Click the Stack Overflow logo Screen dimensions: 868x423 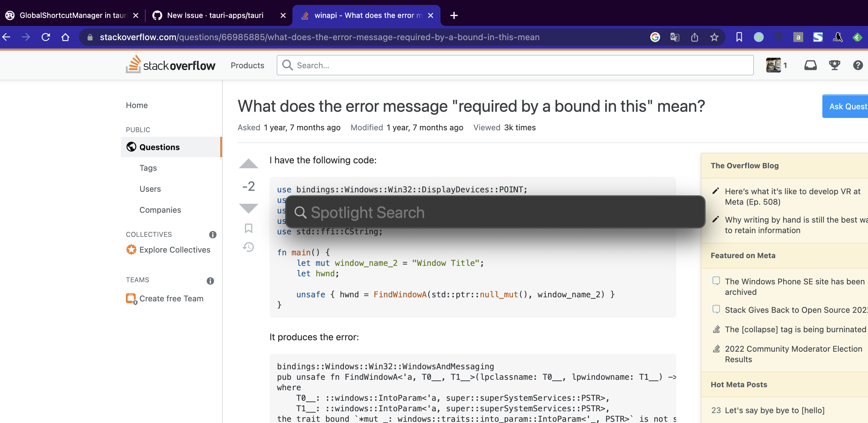click(x=171, y=65)
